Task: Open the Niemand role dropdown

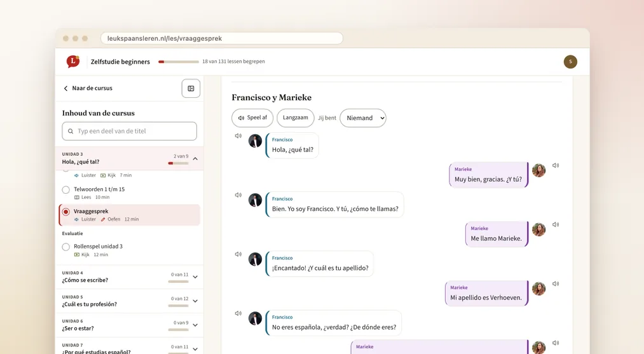Action: pyautogui.click(x=363, y=118)
